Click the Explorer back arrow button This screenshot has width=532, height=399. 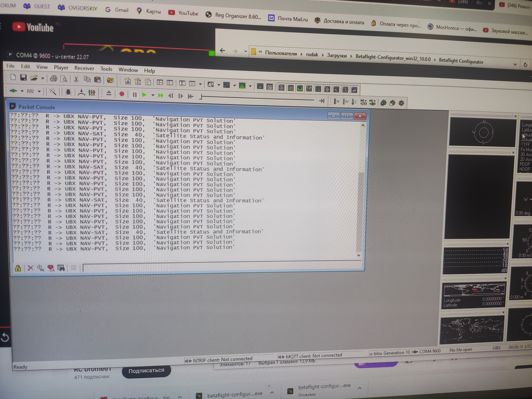click(x=223, y=51)
